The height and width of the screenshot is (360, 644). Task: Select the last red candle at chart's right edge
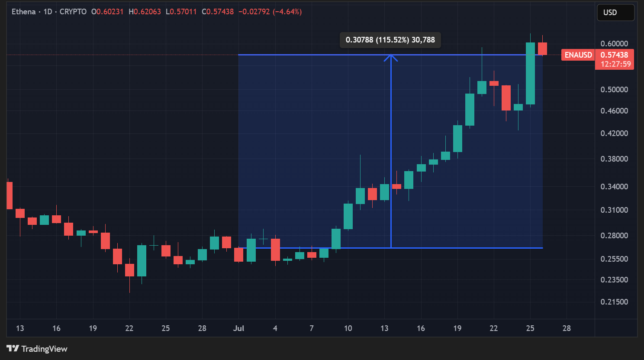[542, 49]
